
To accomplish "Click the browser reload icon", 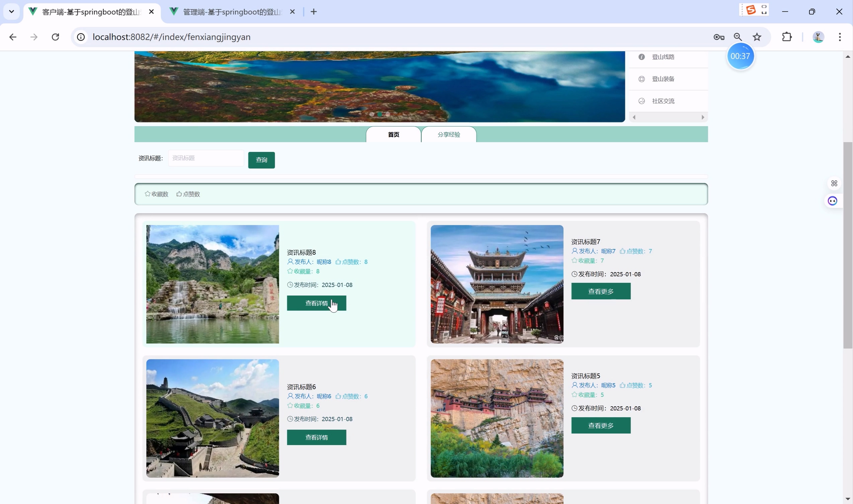I will (55, 37).
